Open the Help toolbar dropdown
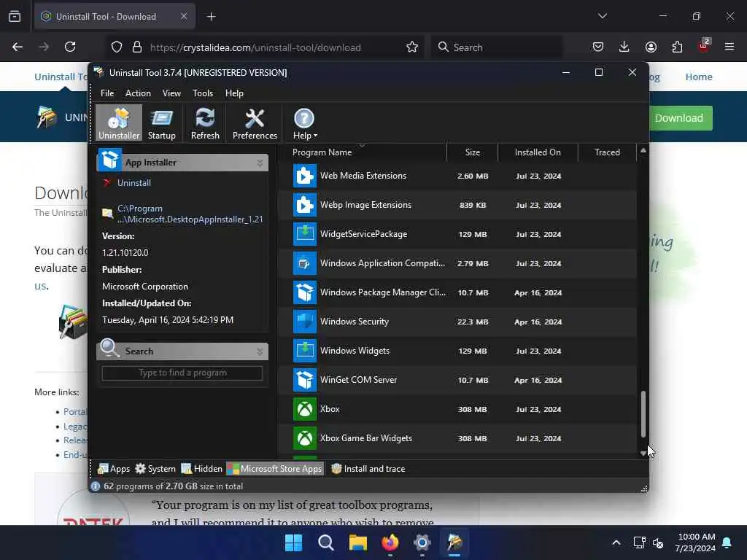 tap(305, 123)
